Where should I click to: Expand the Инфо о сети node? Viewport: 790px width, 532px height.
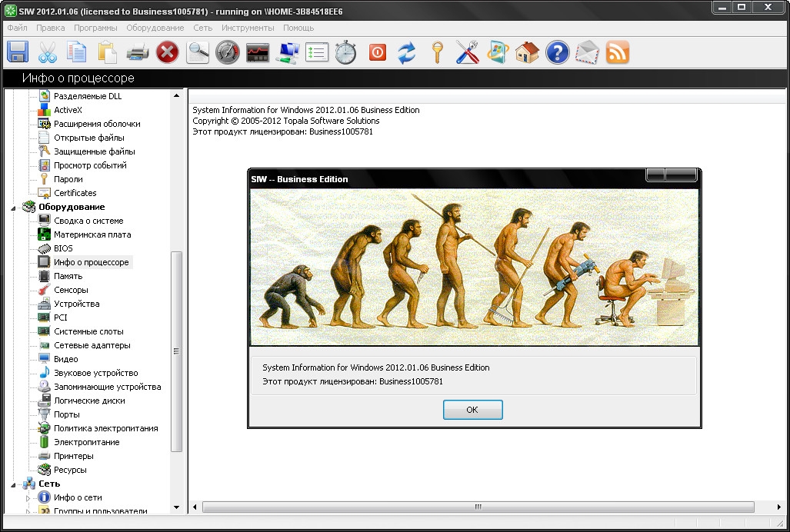28,498
